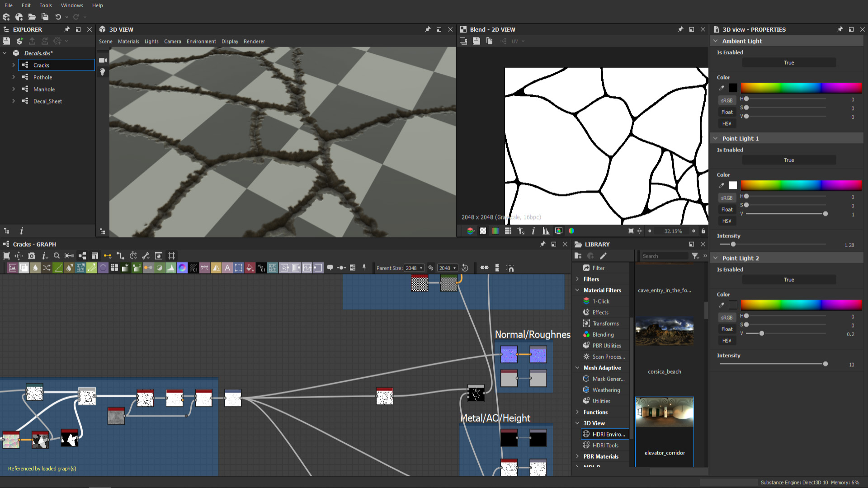Click the graph camera screenshot icon
Viewport: 868px width, 488px height.
[32, 256]
